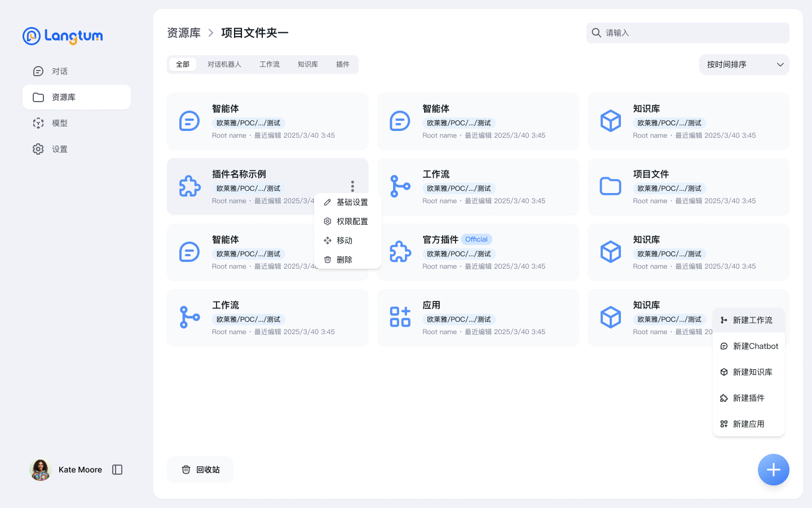Select 新建工作流 from the create menu

coord(752,320)
